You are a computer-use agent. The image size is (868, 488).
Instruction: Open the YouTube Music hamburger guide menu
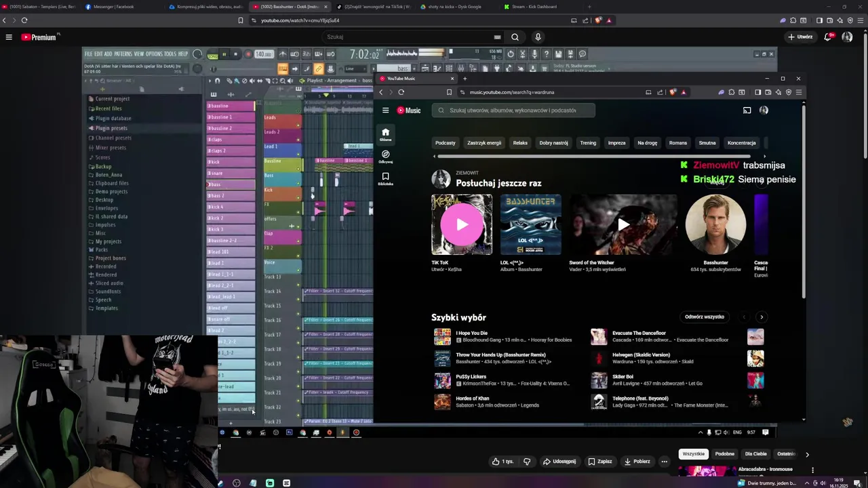pyautogui.click(x=385, y=110)
